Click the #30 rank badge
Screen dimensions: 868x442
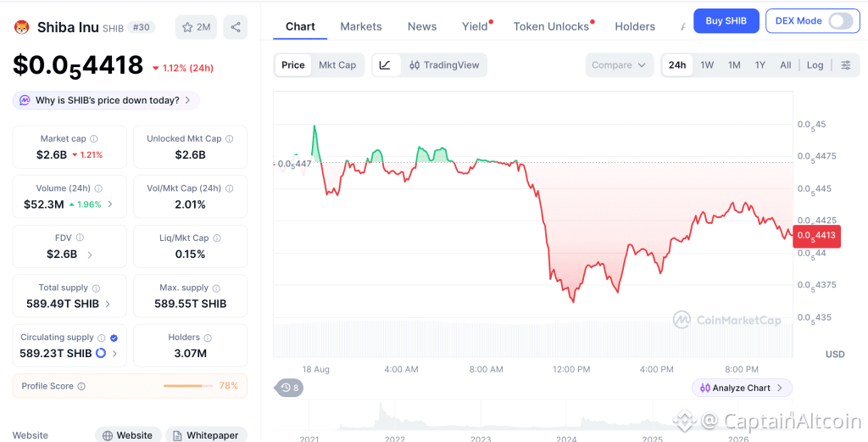pos(142,27)
